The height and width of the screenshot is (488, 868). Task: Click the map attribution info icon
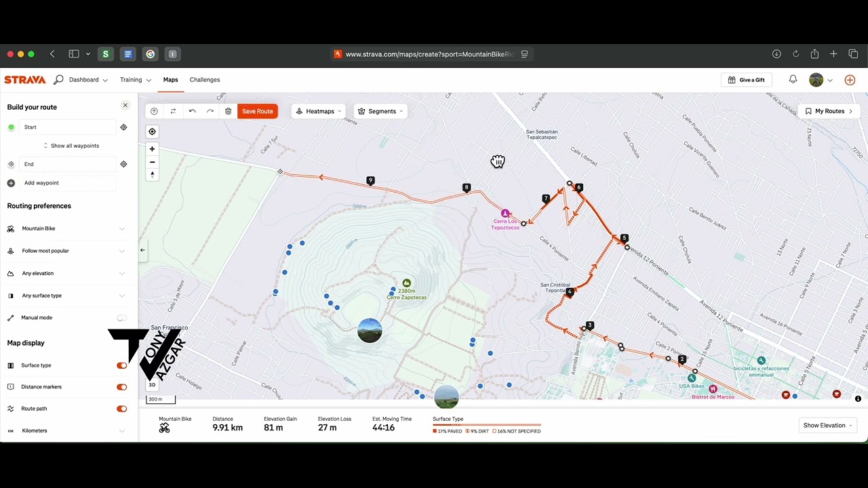pos(858,399)
